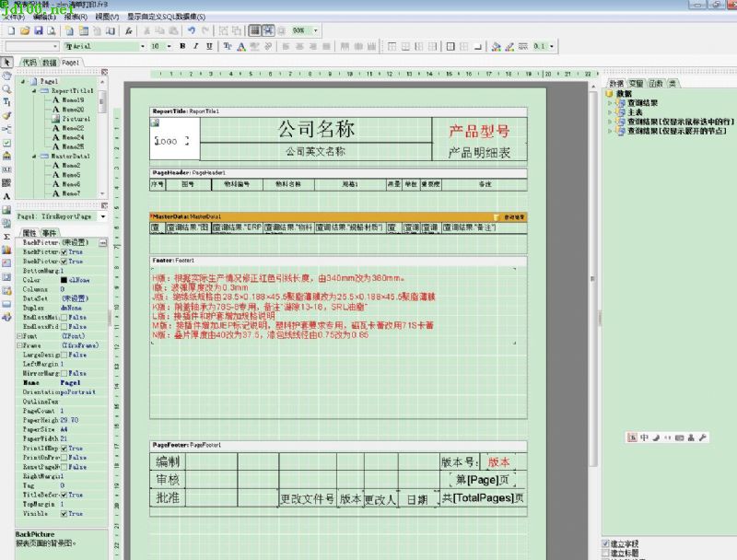Open the 视图(V) menu
The height and width of the screenshot is (560, 737).
107,17
